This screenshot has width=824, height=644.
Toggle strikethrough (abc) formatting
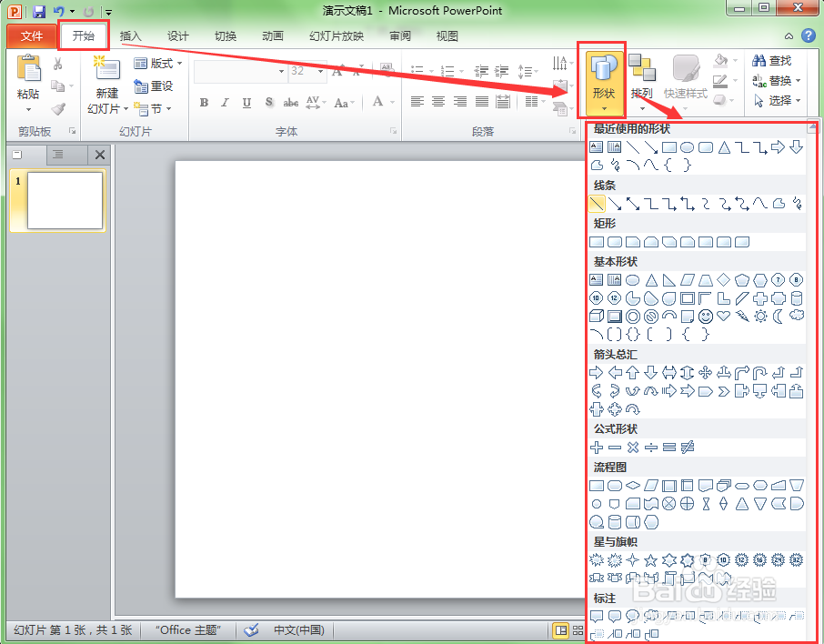point(291,103)
